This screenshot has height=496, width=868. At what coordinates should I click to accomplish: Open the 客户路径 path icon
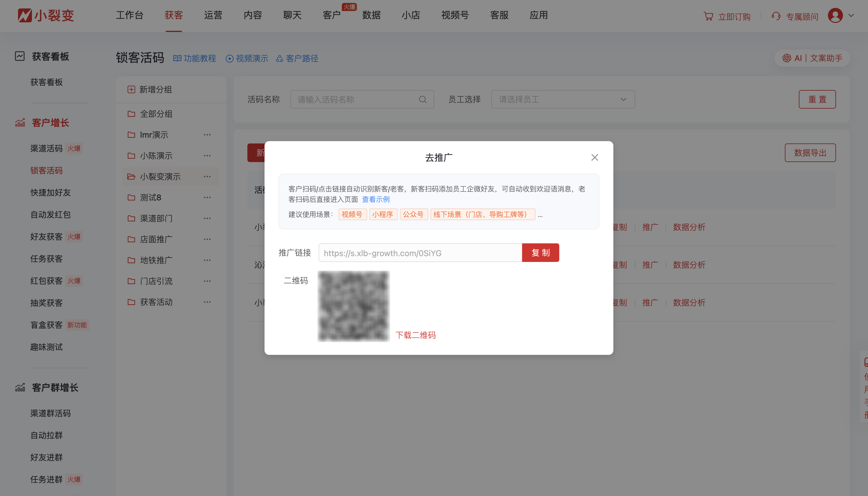click(280, 58)
